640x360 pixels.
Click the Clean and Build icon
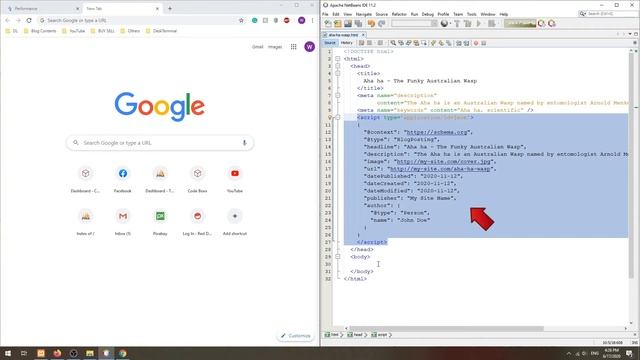point(468,24)
